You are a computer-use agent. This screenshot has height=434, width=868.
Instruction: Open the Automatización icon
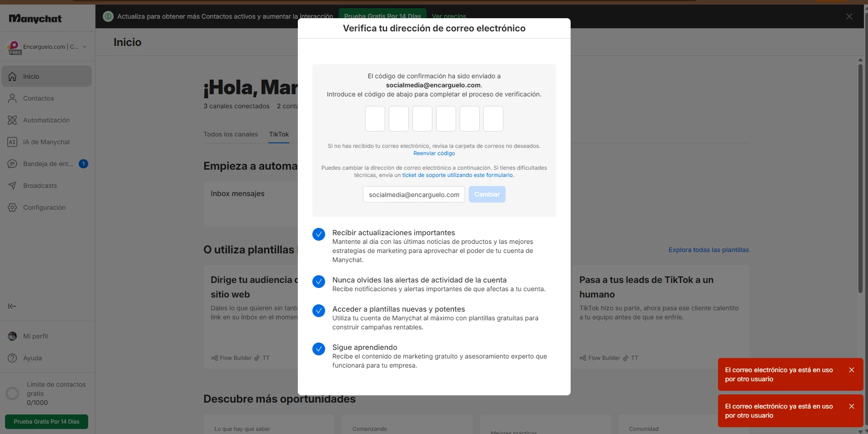tap(12, 120)
